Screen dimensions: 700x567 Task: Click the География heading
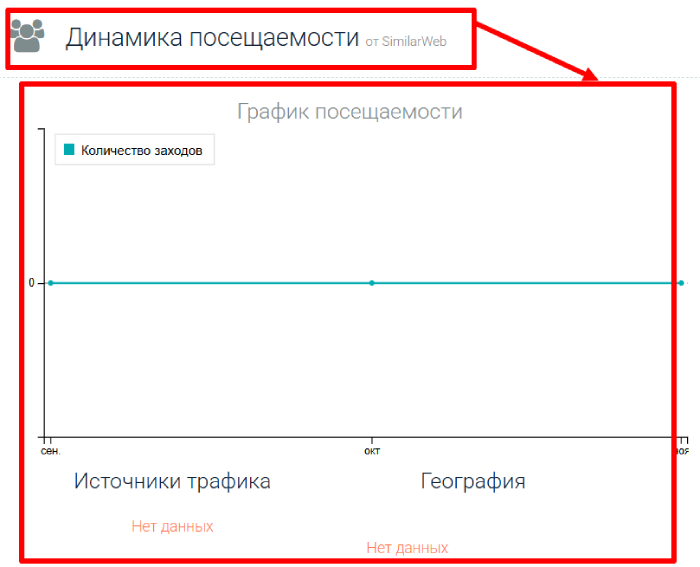(473, 481)
